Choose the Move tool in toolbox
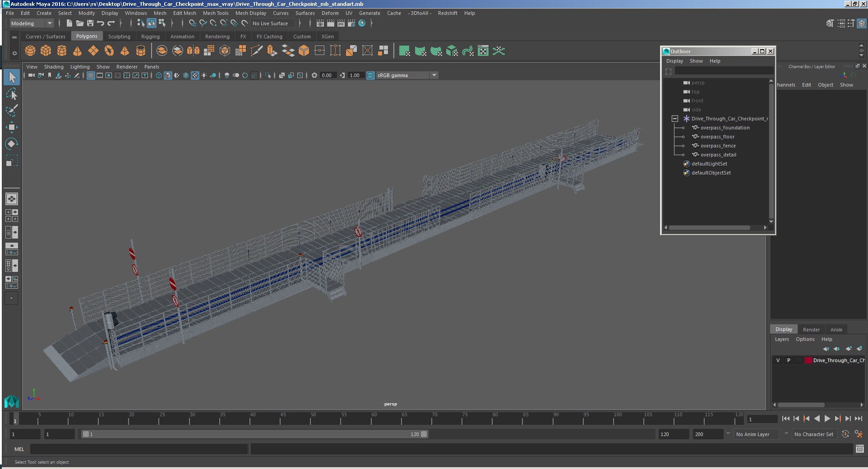This screenshot has height=469, width=868. 12,127
